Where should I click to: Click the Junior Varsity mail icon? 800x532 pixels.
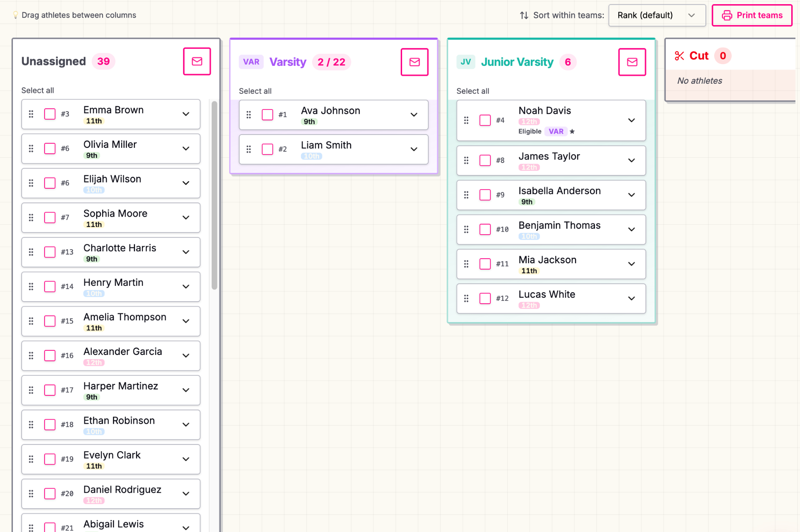tap(632, 62)
